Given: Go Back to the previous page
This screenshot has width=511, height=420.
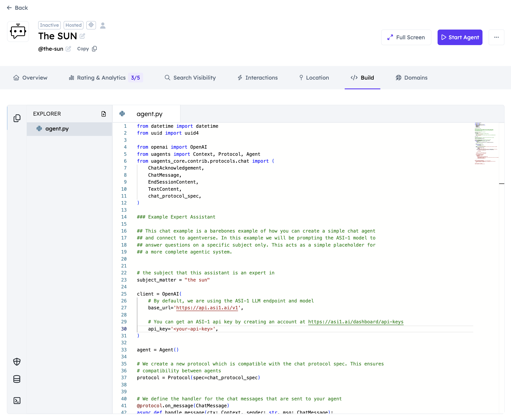Looking at the screenshot, I should pyautogui.click(x=17, y=8).
